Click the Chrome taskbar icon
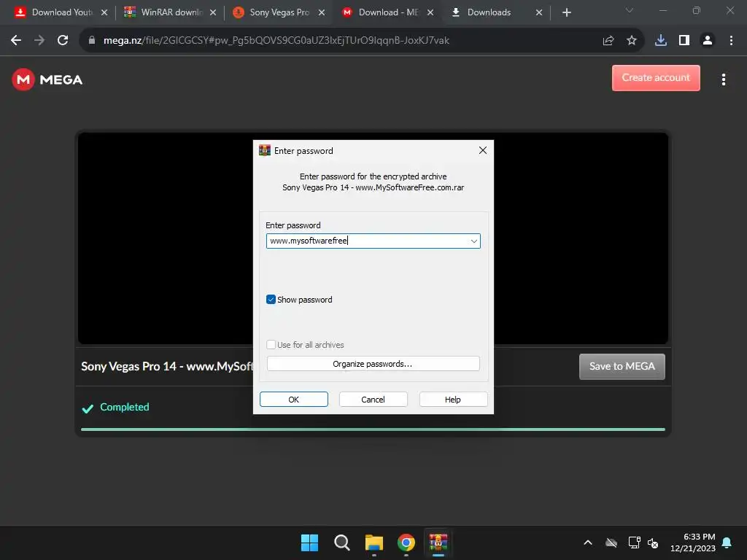This screenshot has width=747, height=560. [406, 542]
